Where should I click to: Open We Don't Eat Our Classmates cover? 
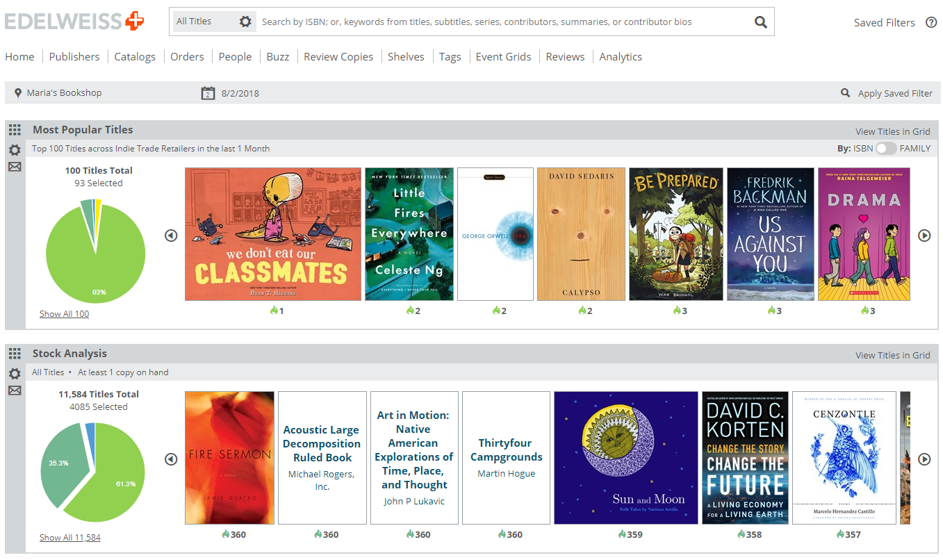click(x=273, y=234)
